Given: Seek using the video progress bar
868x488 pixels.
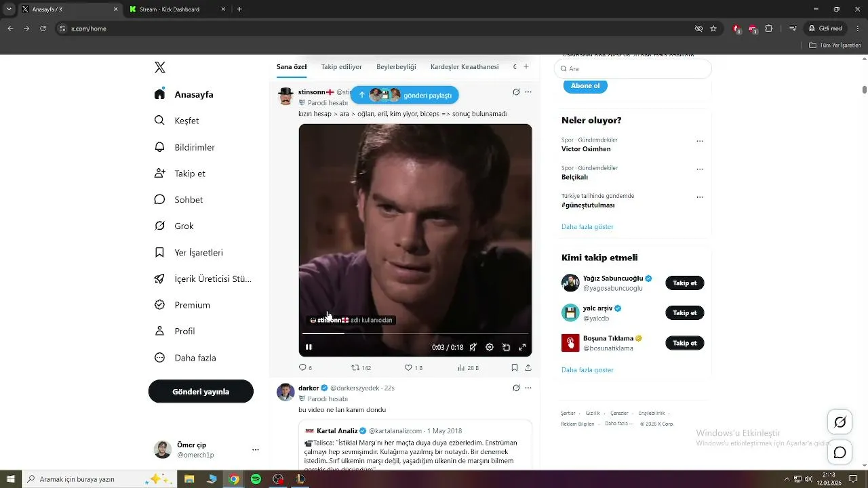Looking at the screenshot, I should pos(415,333).
